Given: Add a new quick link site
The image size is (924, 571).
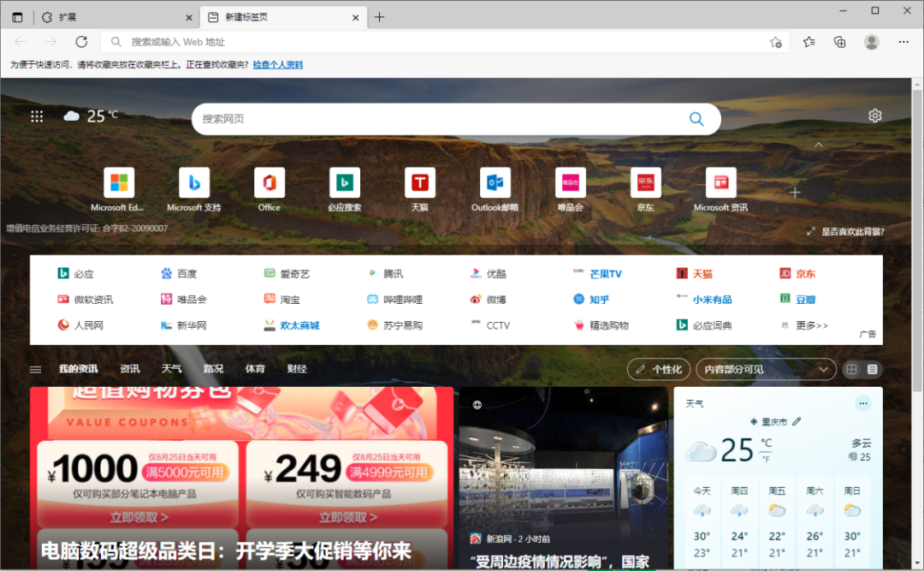Looking at the screenshot, I should 795,193.
